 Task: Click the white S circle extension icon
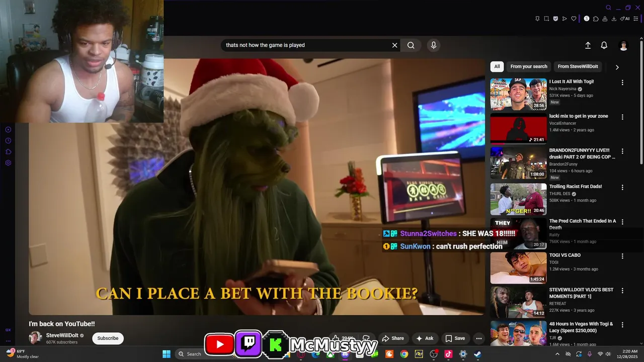point(587,19)
